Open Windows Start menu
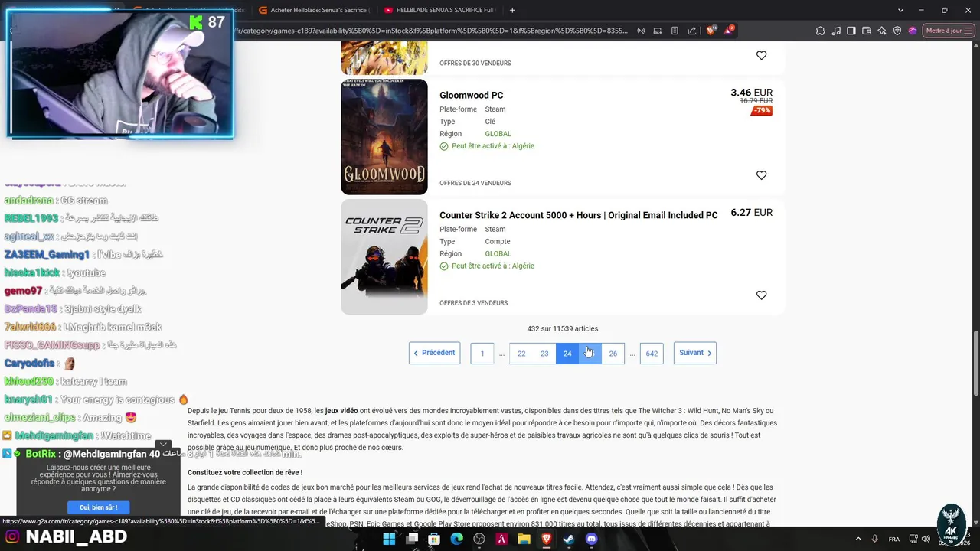 coord(389,539)
